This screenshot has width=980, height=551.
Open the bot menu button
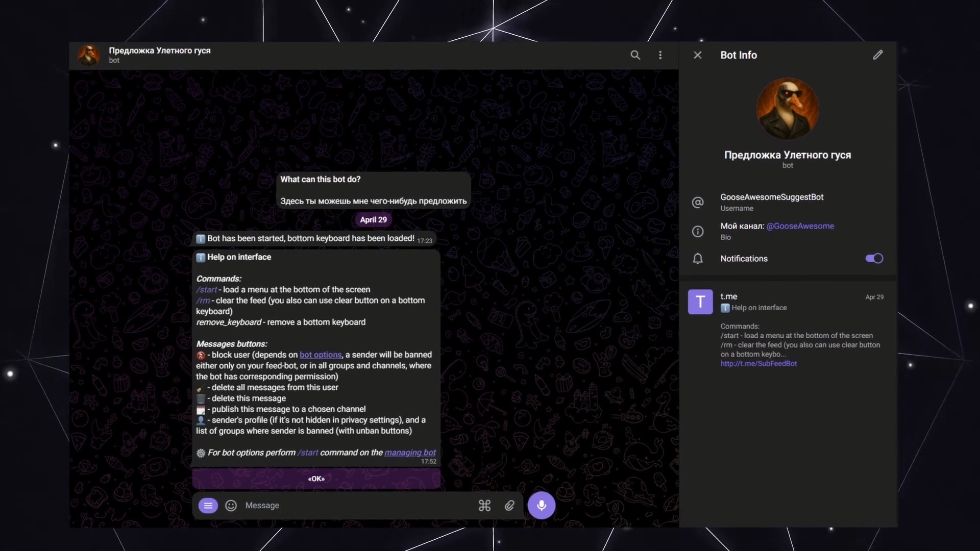pos(208,506)
